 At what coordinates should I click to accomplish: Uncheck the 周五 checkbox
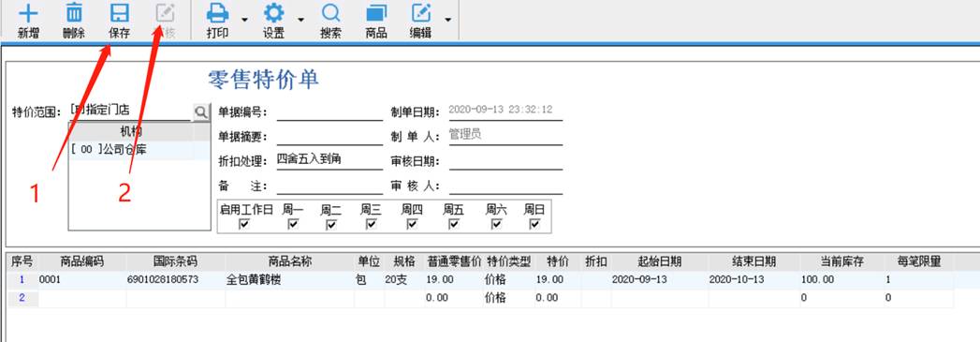454,224
